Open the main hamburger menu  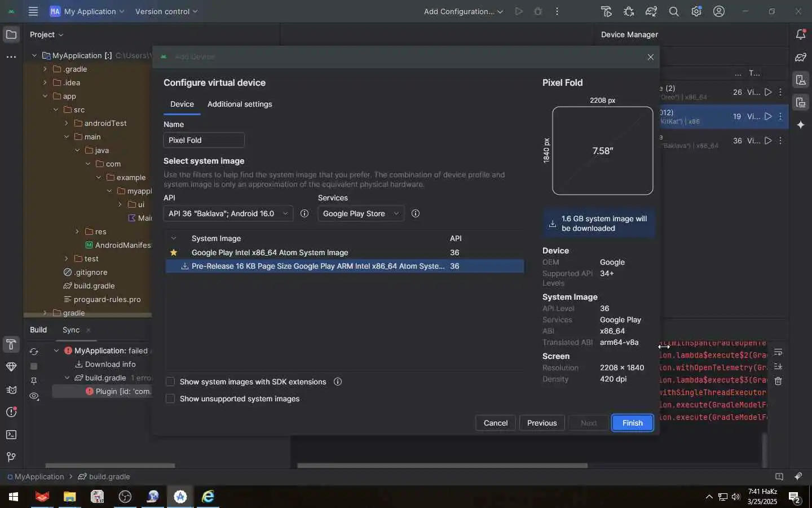(x=33, y=11)
